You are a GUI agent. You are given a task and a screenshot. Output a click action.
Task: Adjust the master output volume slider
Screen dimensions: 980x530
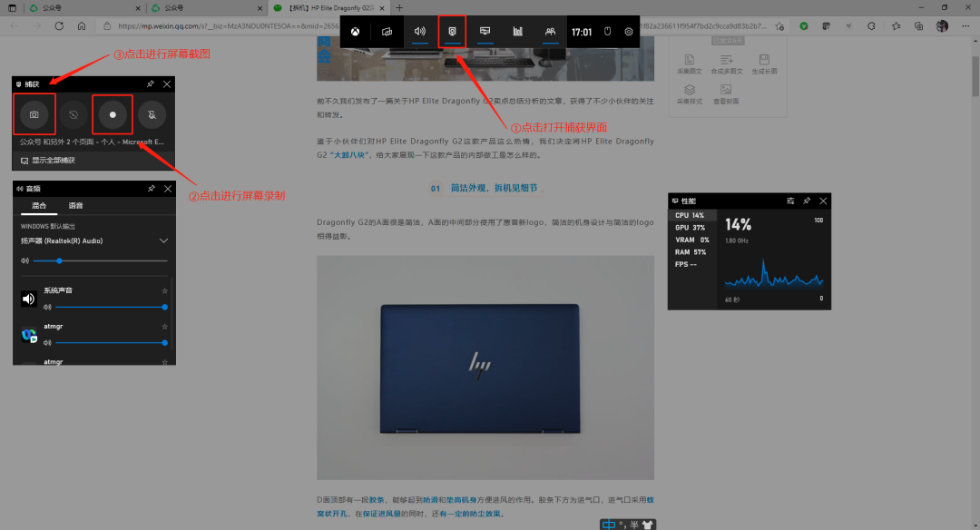(100, 260)
